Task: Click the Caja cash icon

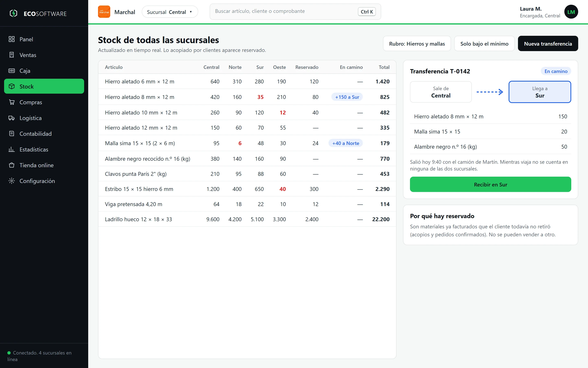Action: coord(11,71)
